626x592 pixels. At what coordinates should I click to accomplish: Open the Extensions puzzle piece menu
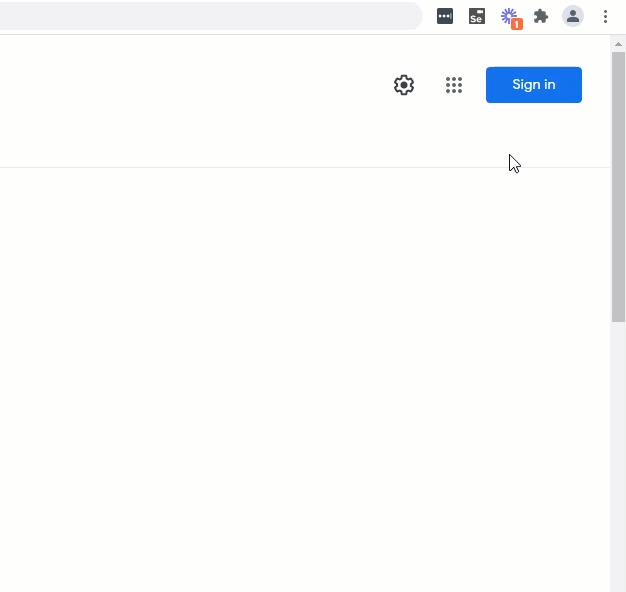click(x=541, y=16)
